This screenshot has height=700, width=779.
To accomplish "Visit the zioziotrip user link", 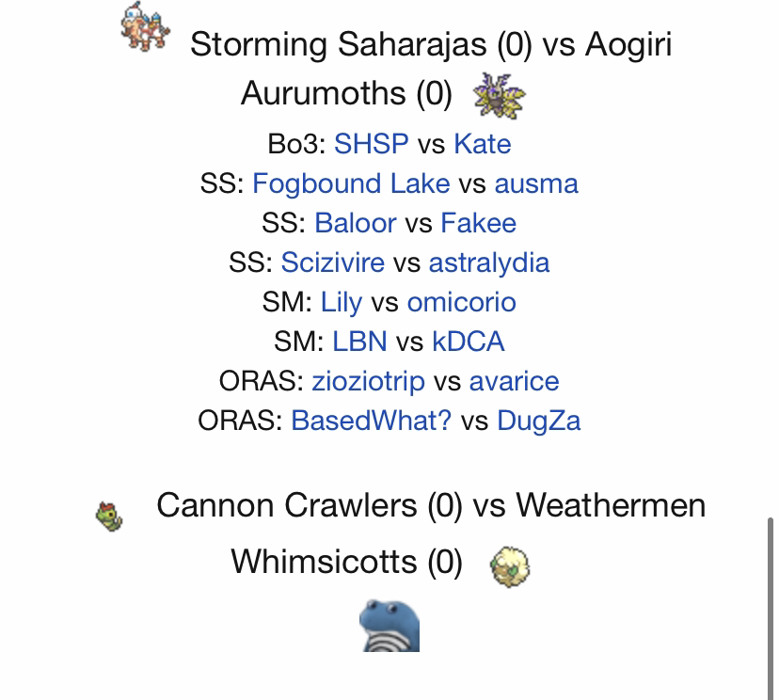I will point(368,382).
